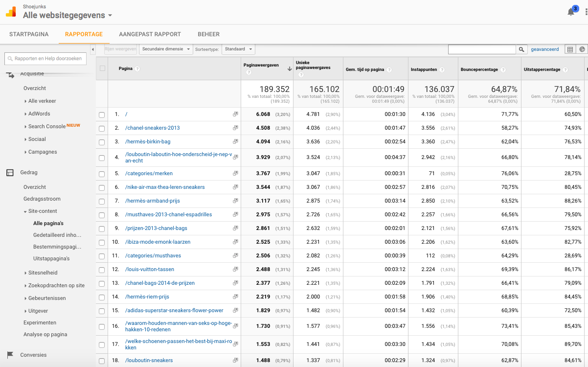Screen dimensions: 588x367
Task: Check the /hermès-birkin-bag row checkbox
Action: [102, 142]
